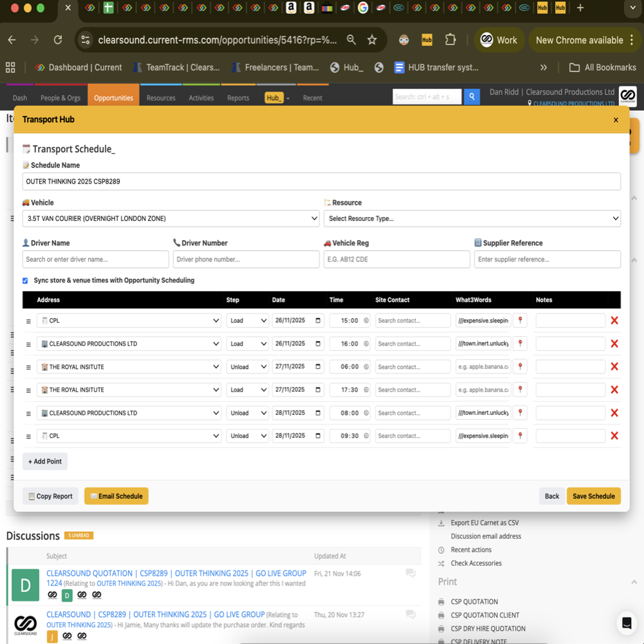The image size is (644, 644).
Task: Open the Hub_ menu dropdown arrow
Action: pyautogui.click(x=288, y=99)
